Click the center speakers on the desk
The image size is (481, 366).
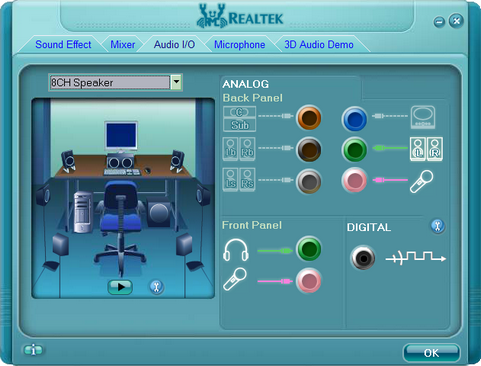click(120, 162)
